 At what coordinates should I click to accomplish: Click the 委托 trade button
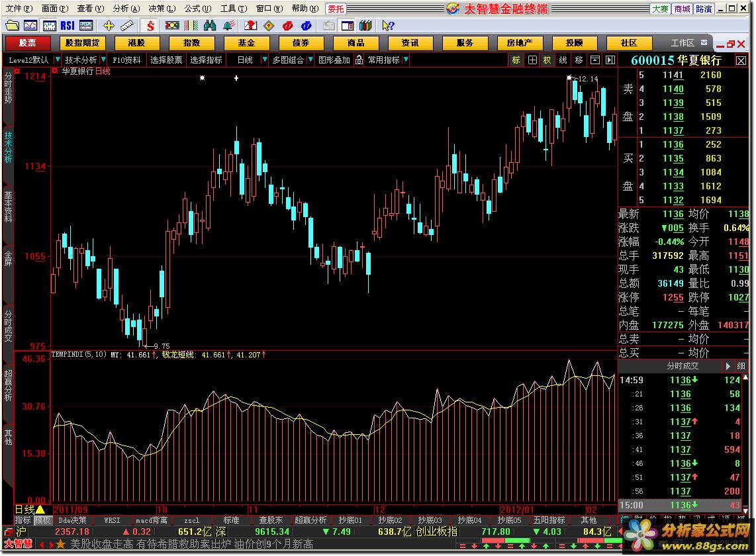336,9
